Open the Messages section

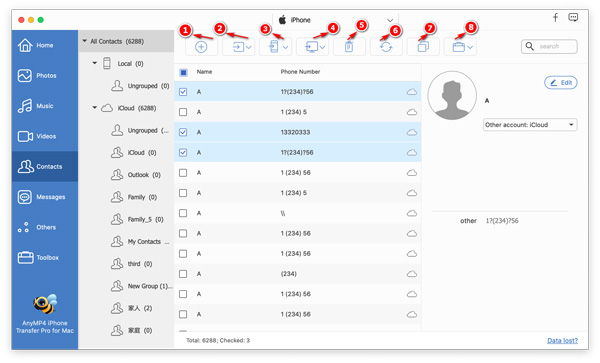pyautogui.click(x=45, y=197)
